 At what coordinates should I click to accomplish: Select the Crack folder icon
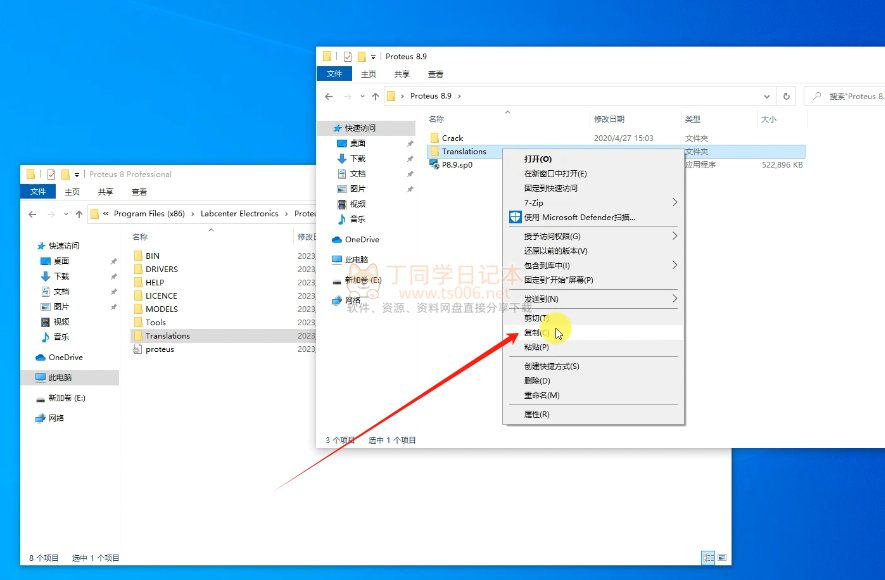coord(434,138)
